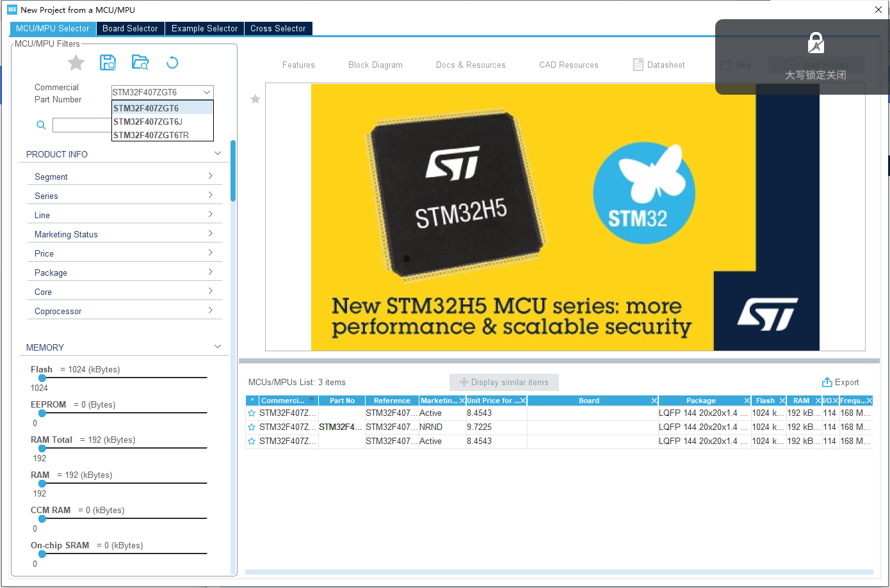Click the part number search input field
The width and height of the screenshot is (890, 588).
point(82,125)
